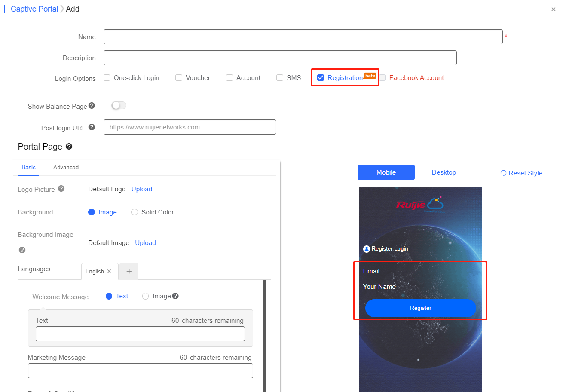Switch preview to Desktop
Image resolution: width=563 pixels, height=392 pixels.
pos(444,172)
